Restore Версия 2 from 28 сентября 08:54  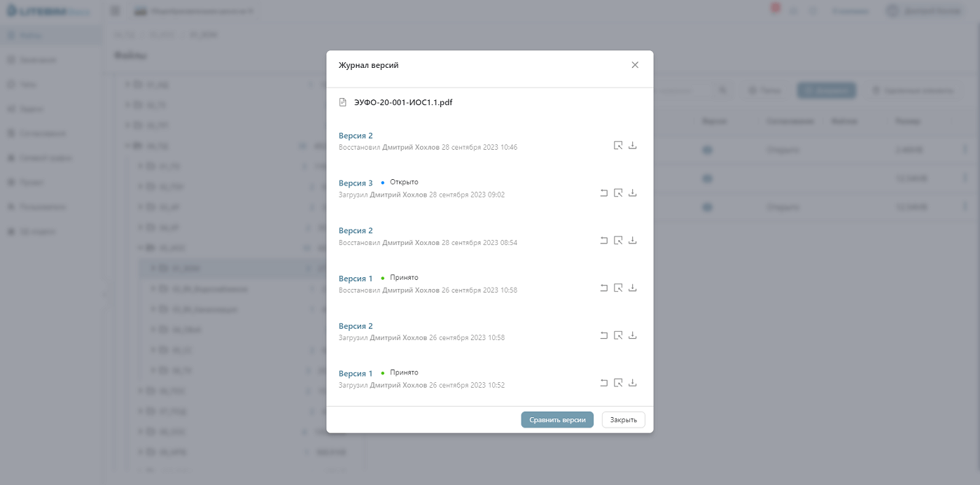[603, 241]
